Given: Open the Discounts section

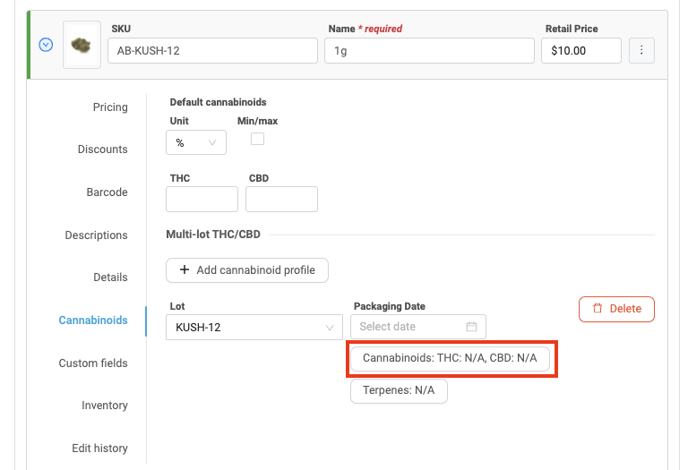Looking at the screenshot, I should click(x=103, y=149).
